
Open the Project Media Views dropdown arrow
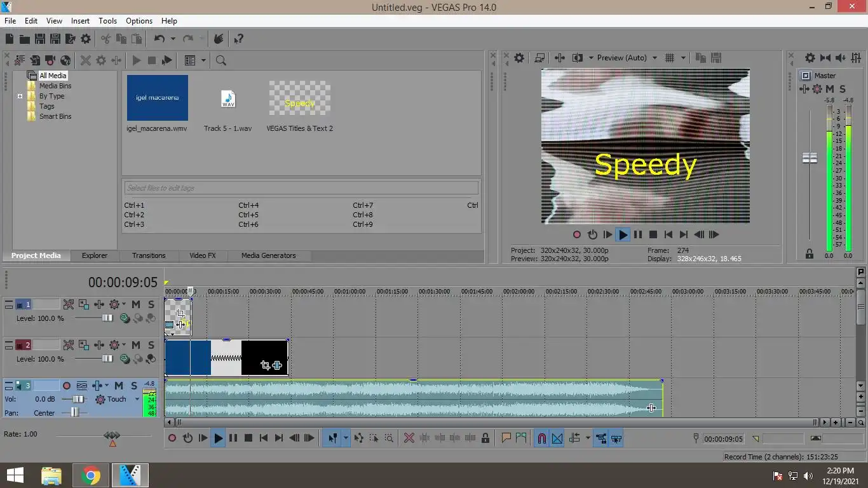(x=203, y=60)
